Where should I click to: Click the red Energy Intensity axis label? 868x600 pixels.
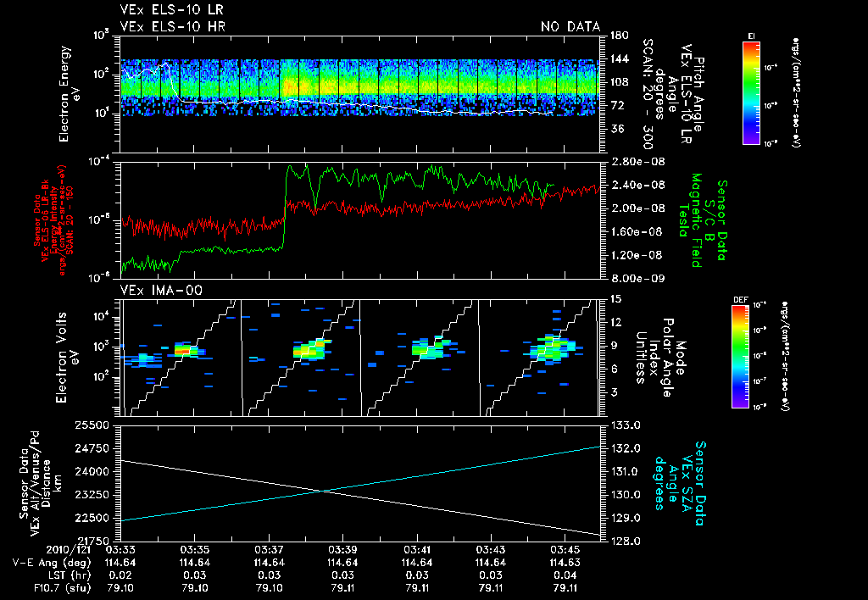pos(53,221)
